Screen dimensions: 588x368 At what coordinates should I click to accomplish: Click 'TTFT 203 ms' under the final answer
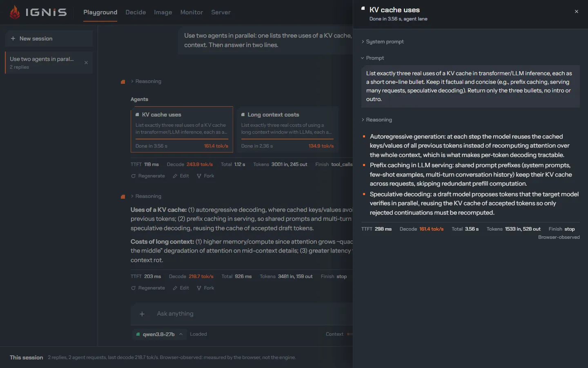click(x=146, y=276)
